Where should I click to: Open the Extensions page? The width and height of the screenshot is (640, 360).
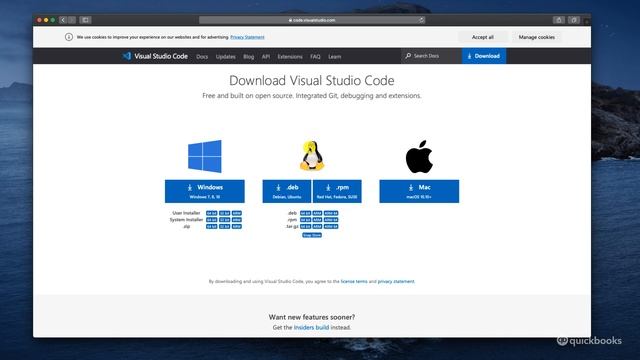click(290, 57)
